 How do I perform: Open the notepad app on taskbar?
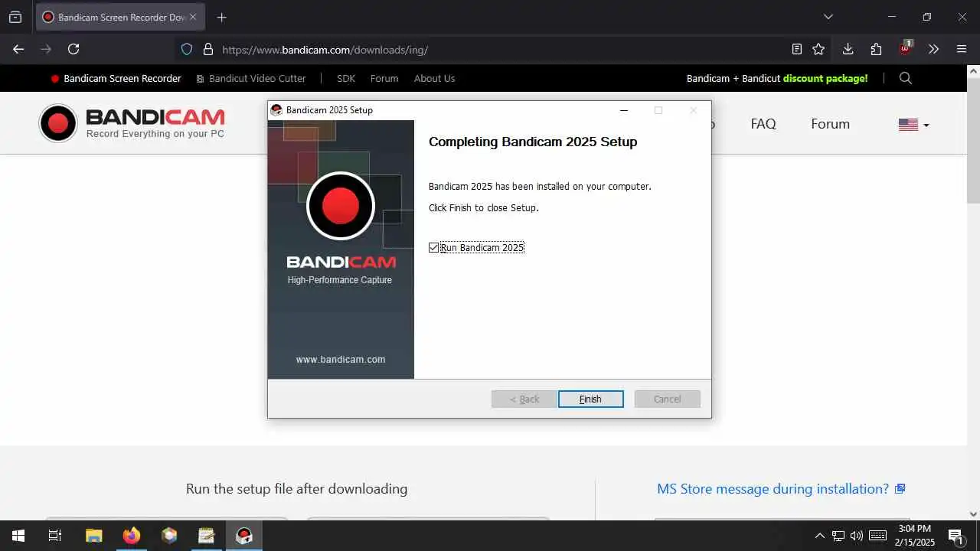point(207,536)
